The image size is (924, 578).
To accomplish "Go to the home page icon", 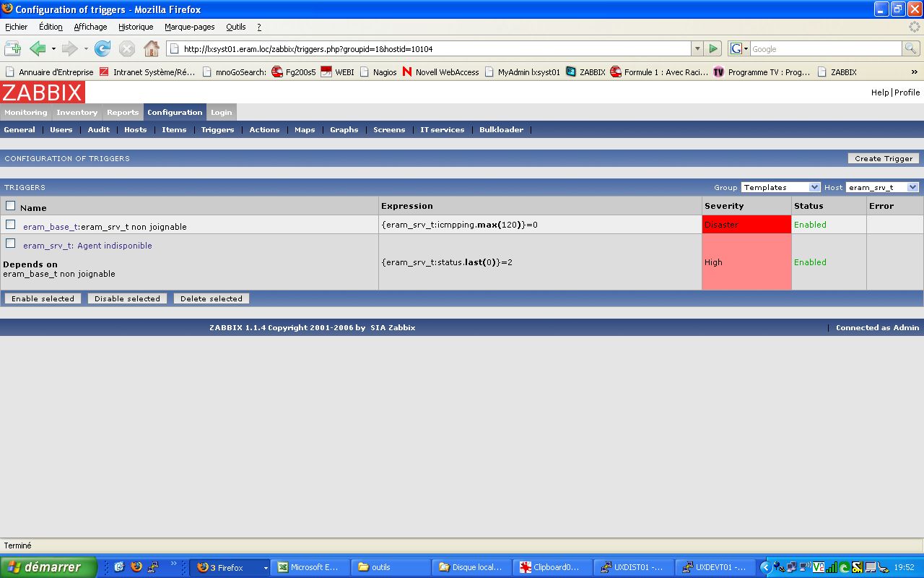I will click(x=152, y=48).
